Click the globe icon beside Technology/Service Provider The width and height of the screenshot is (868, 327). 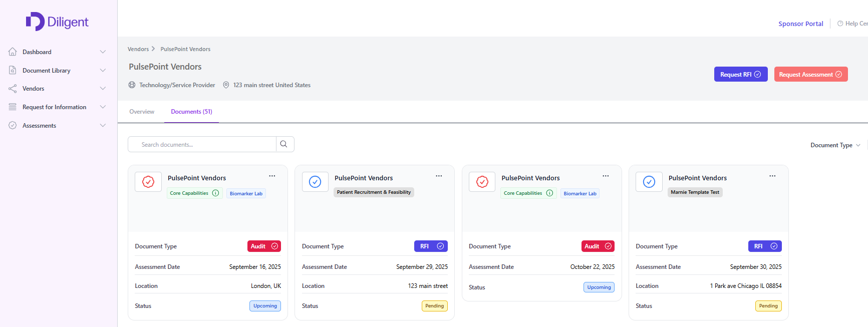pyautogui.click(x=132, y=85)
